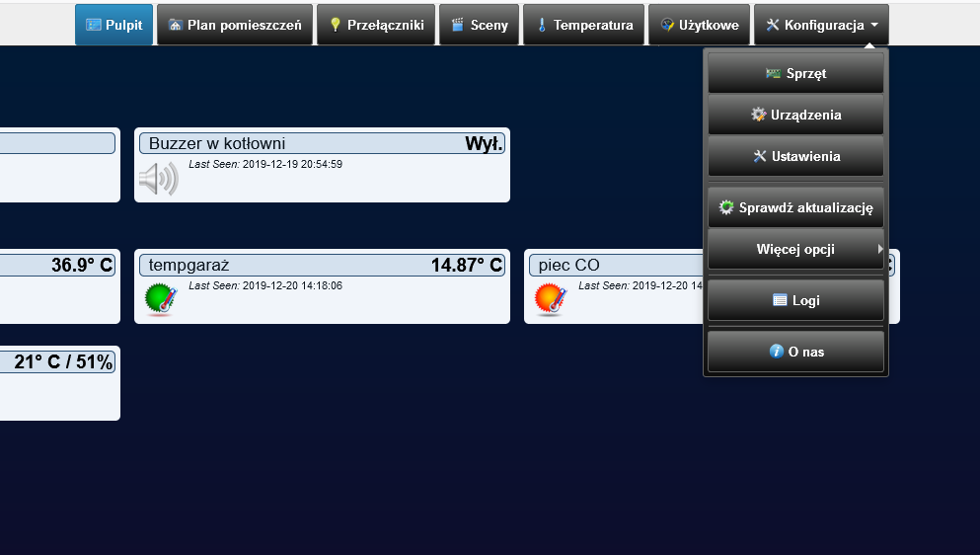Switch to the Temperatura tab

pyautogui.click(x=583, y=25)
